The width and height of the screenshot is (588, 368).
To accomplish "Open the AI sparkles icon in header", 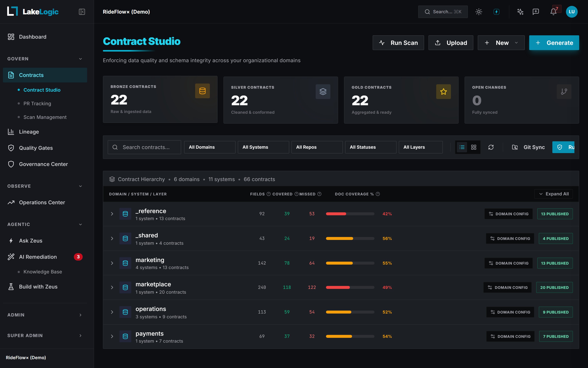I will point(520,12).
